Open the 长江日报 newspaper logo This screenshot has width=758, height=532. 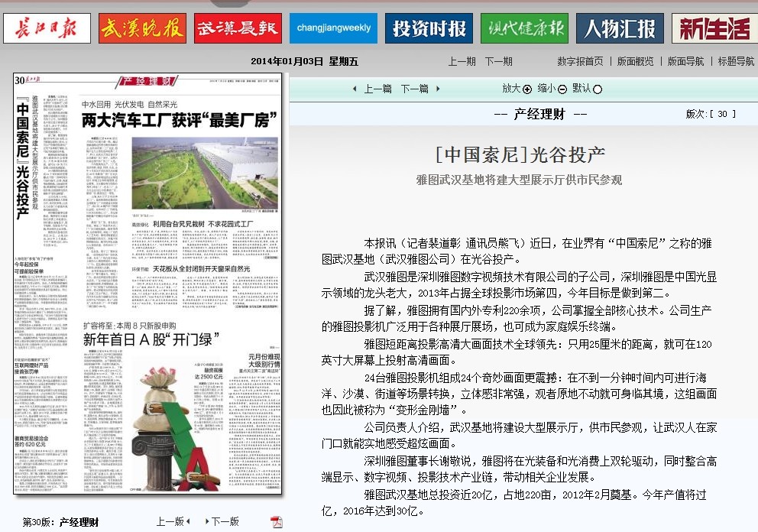tap(47, 28)
